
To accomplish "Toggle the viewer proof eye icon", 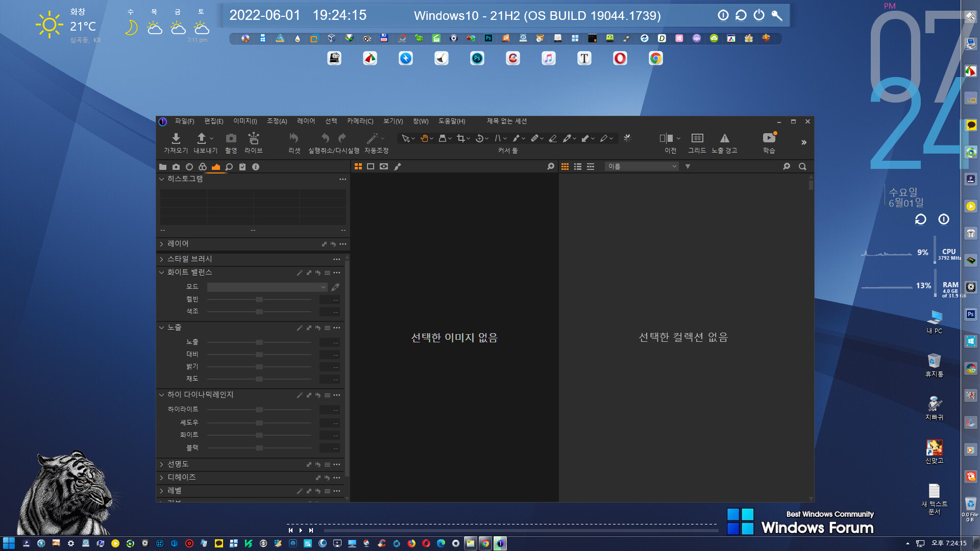I will point(384,166).
